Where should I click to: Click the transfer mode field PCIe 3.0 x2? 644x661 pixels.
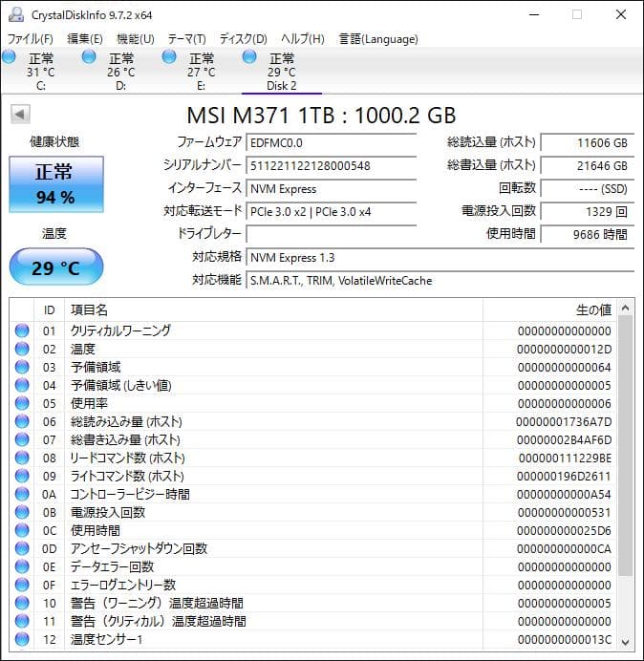tap(331, 211)
